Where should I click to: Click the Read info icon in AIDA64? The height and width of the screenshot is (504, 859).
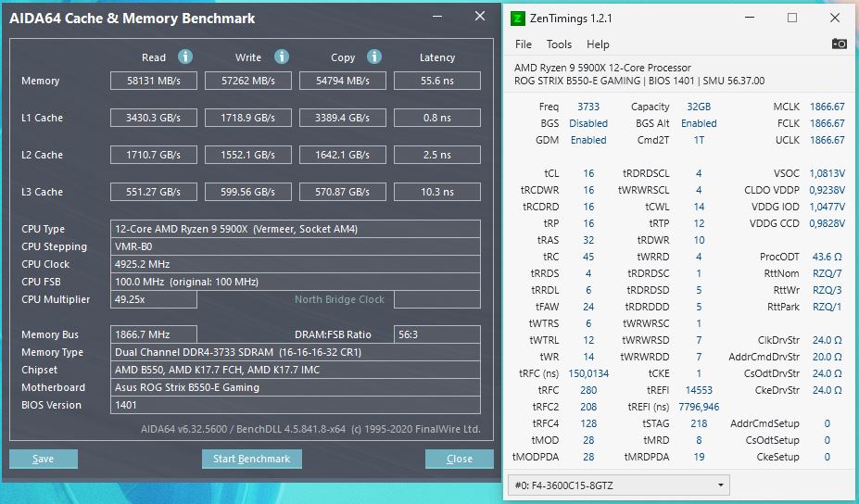[x=185, y=57]
